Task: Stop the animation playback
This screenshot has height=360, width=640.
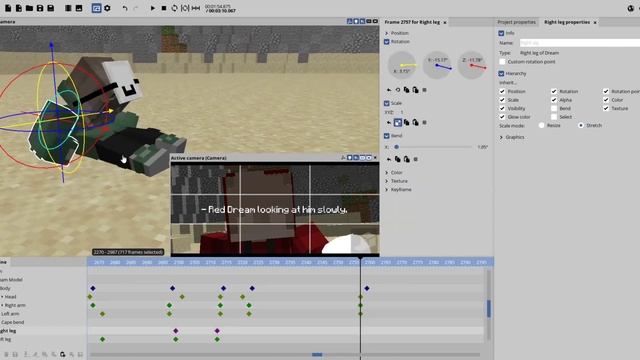Action: 164,8
